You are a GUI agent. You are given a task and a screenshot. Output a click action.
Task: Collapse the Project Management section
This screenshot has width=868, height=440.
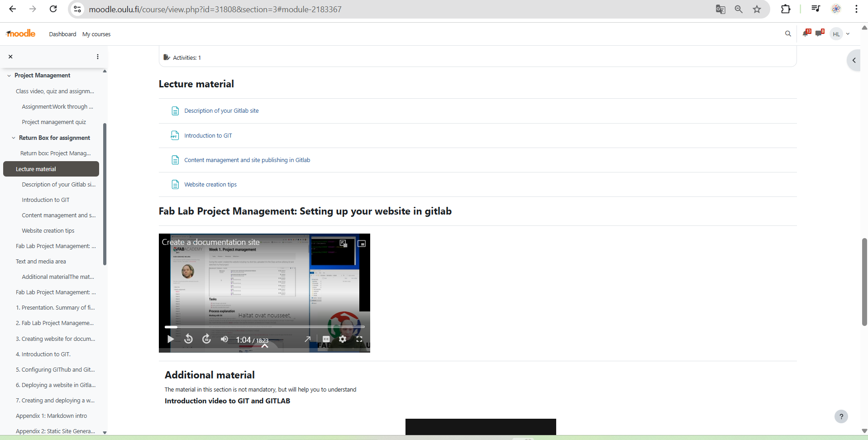click(9, 76)
